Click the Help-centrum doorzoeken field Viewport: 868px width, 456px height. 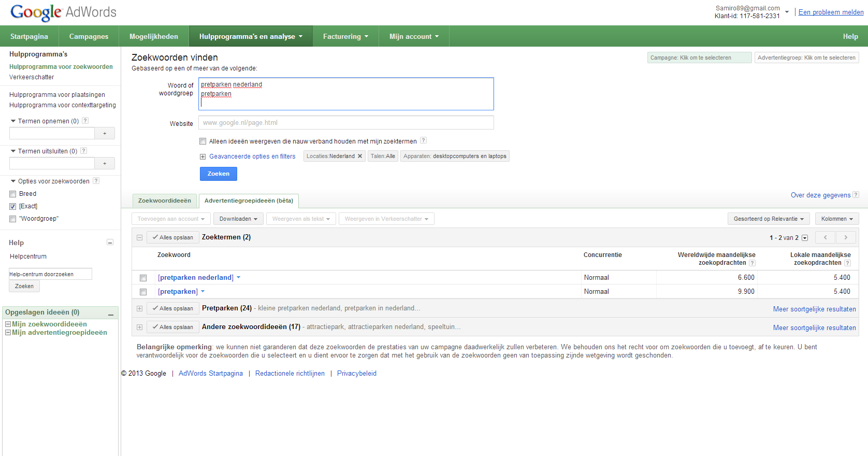coord(50,274)
